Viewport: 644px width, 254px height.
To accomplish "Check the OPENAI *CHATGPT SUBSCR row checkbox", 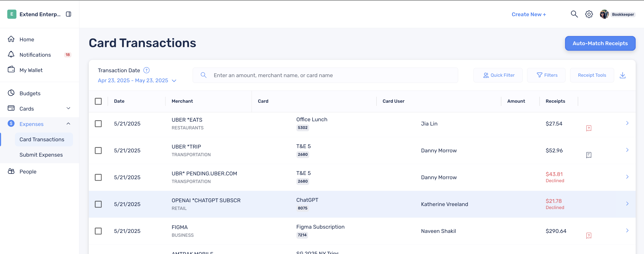I will [x=98, y=204].
